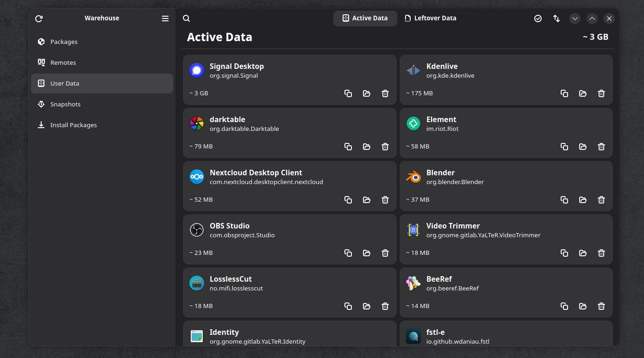
Task: Switch to Leftover Data tab
Action: (431, 18)
